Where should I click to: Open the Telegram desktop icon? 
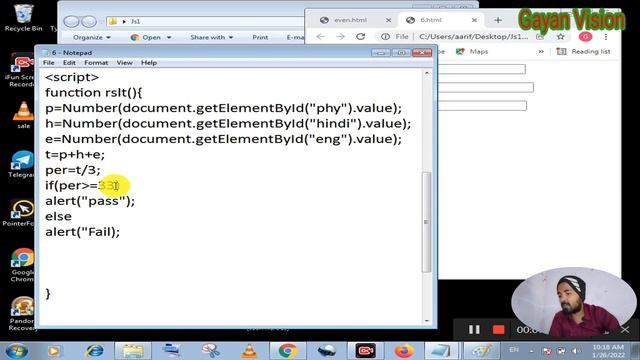tap(21, 164)
